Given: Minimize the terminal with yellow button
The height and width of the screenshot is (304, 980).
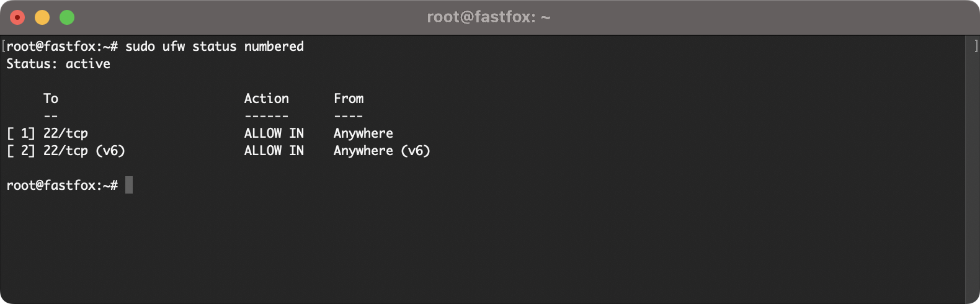Looking at the screenshot, I should (x=42, y=17).
